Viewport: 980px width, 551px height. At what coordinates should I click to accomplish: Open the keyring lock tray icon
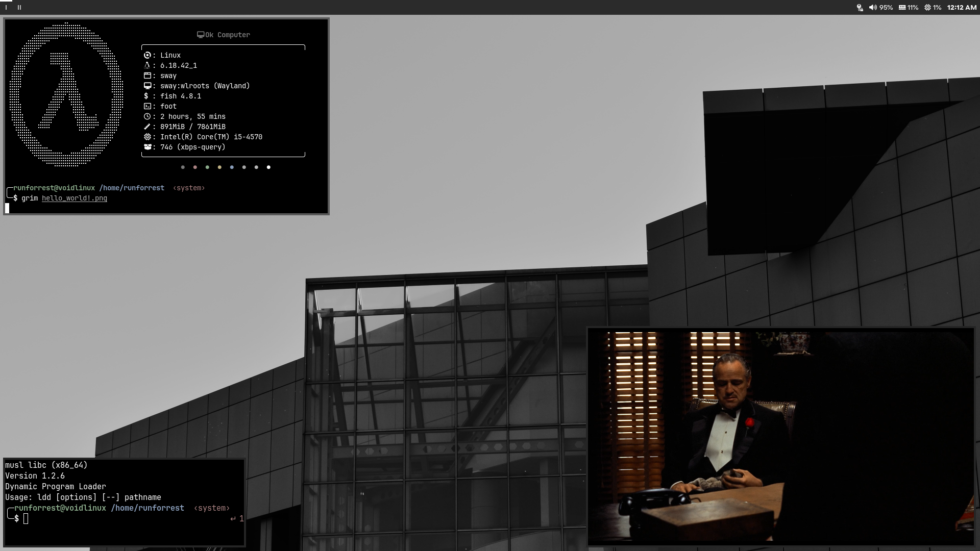[860, 8]
